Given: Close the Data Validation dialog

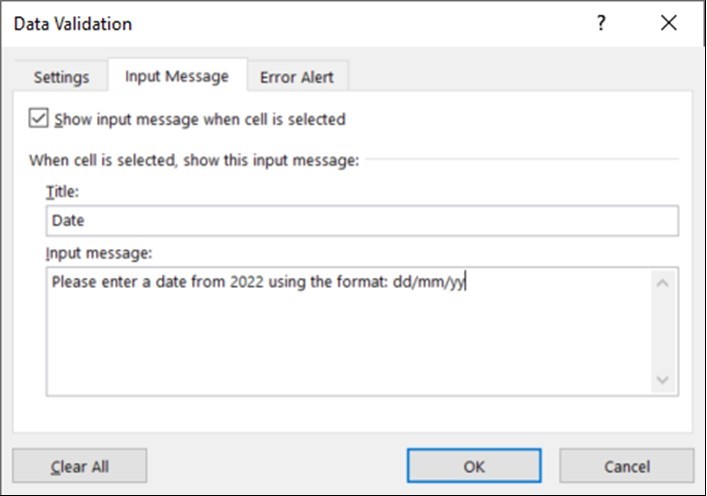Looking at the screenshot, I should [669, 23].
